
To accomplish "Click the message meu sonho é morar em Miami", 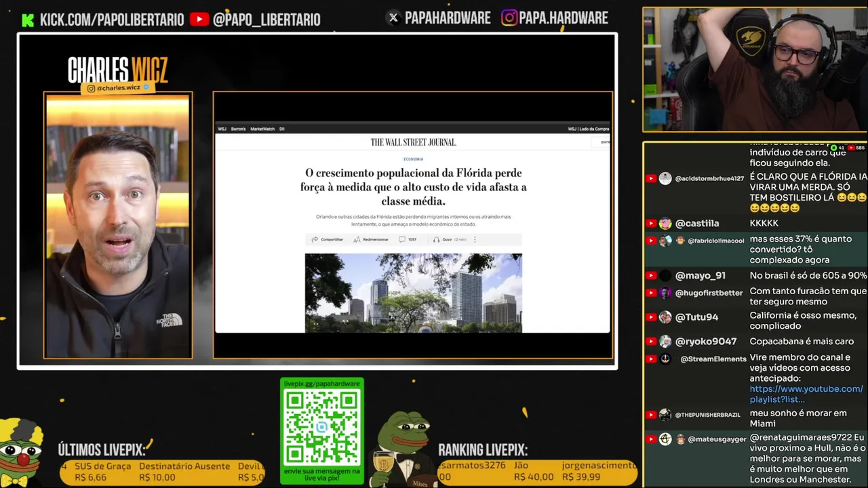I will pyautogui.click(x=798, y=418).
